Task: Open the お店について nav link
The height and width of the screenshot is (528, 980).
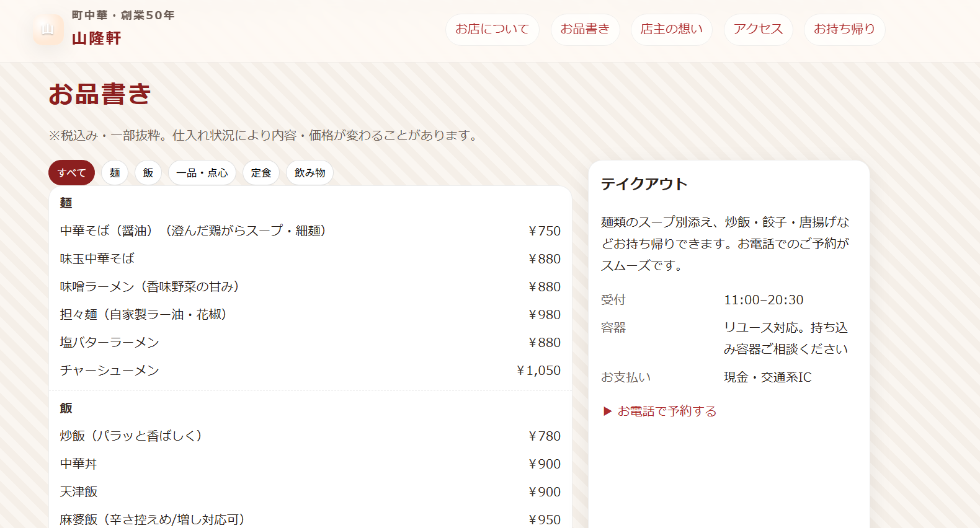Action: click(x=492, y=30)
